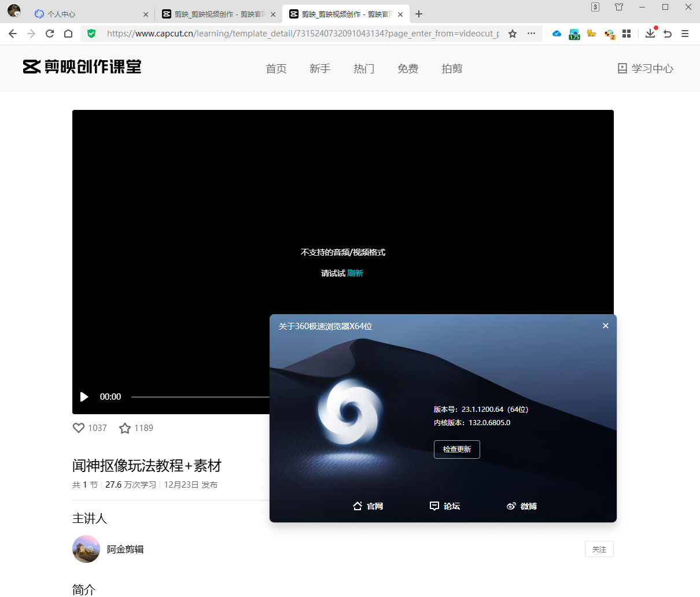Open the 1.75 speed extension icon

point(574,34)
